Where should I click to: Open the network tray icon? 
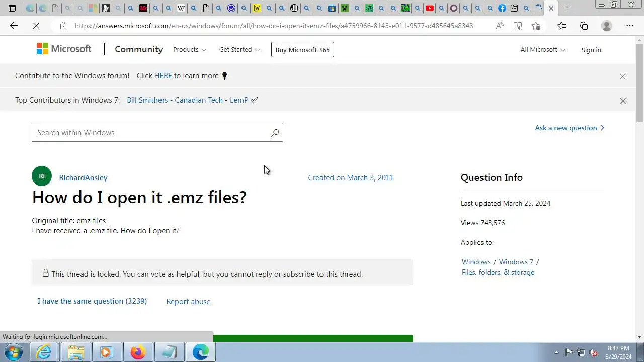click(x=581, y=352)
